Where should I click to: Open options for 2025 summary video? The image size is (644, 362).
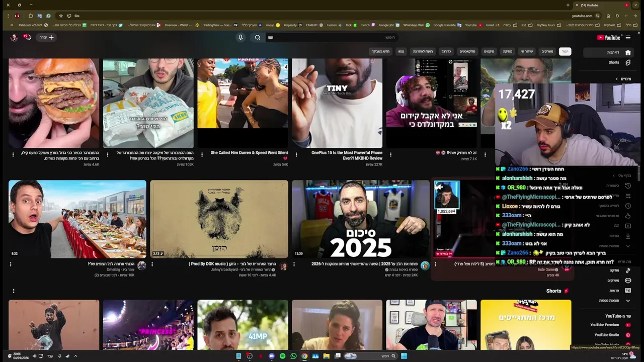(x=294, y=264)
